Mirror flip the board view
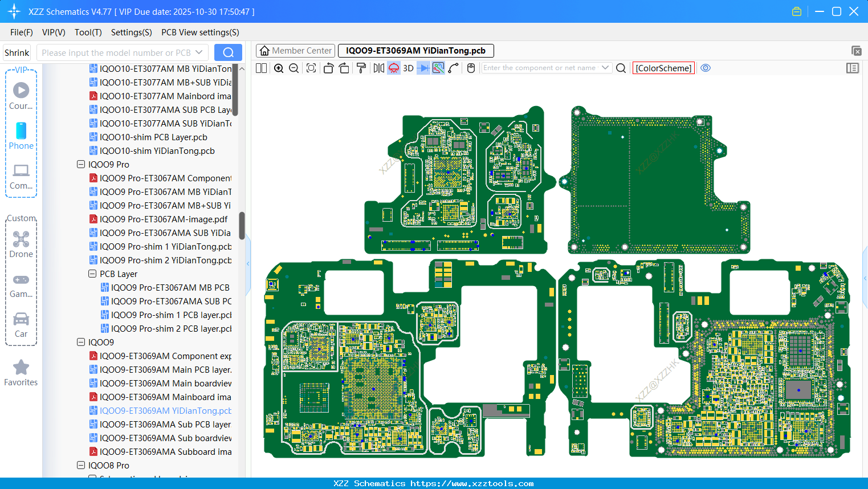The width and height of the screenshot is (868, 489). click(x=379, y=68)
